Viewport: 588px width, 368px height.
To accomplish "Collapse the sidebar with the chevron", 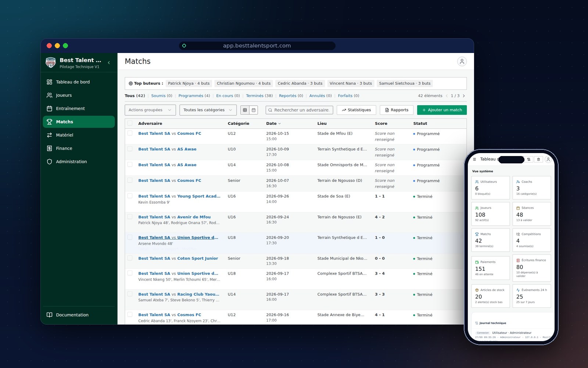I will point(109,63).
